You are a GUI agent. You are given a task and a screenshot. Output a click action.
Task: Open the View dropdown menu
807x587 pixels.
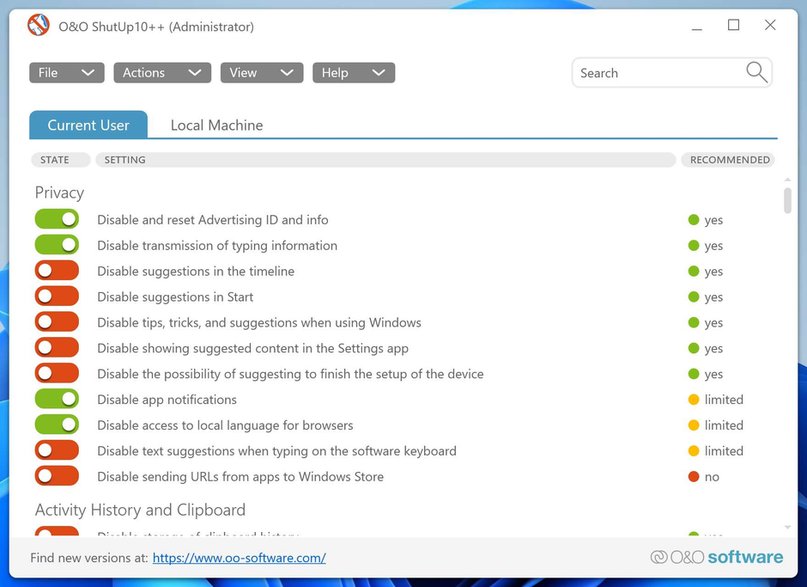pos(262,73)
